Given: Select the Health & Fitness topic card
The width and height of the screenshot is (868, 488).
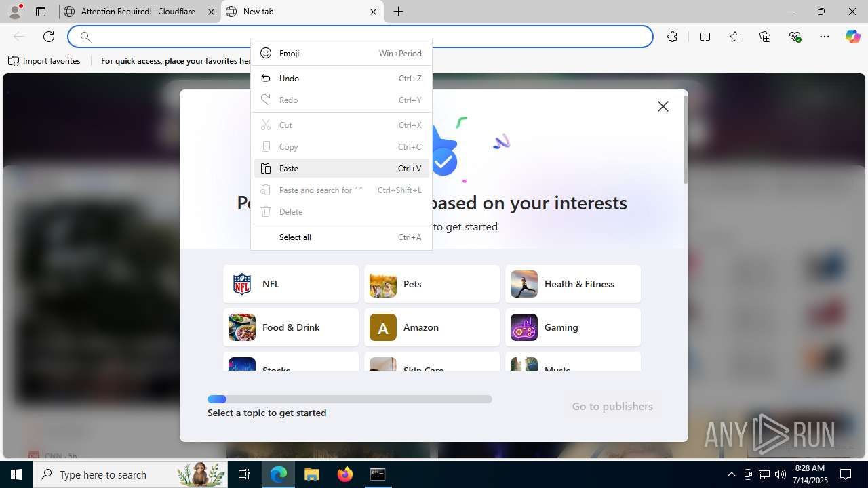Looking at the screenshot, I should point(573,284).
